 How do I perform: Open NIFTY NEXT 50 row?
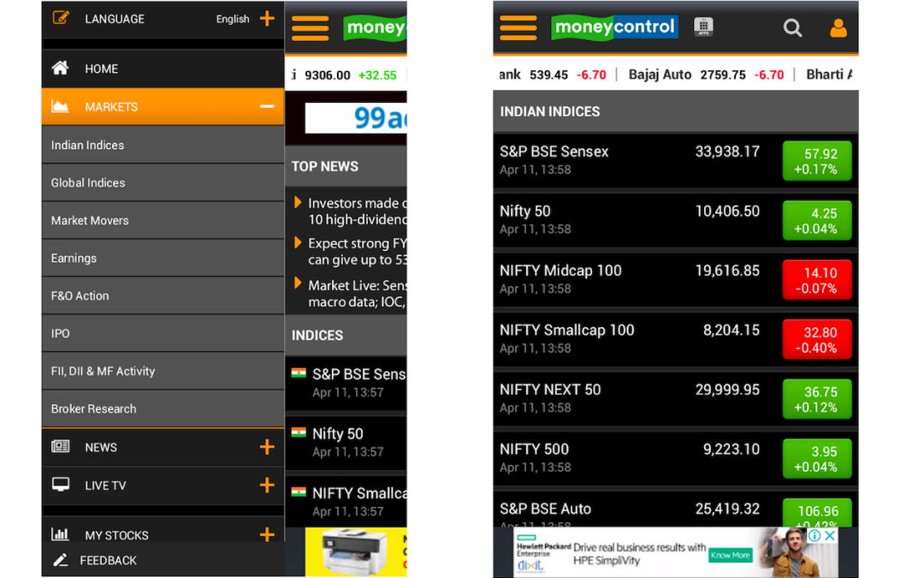click(675, 399)
